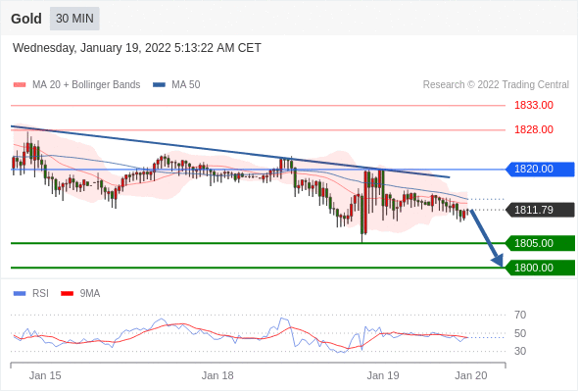This screenshot has height=392, width=578.
Task: Click the red 9MA legend swatch
Action: point(67,294)
